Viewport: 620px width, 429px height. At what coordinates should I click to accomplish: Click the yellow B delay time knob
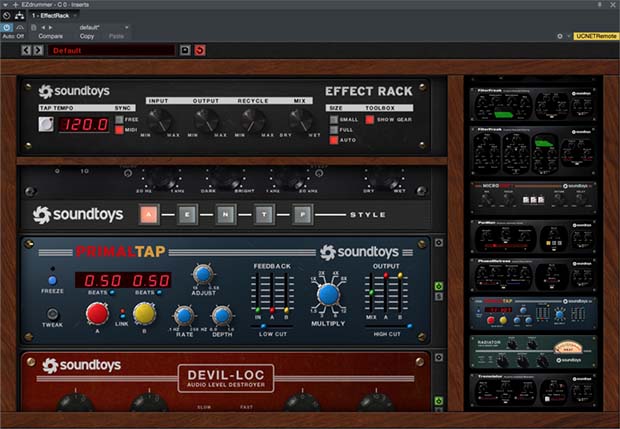pyautogui.click(x=144, y=314)
